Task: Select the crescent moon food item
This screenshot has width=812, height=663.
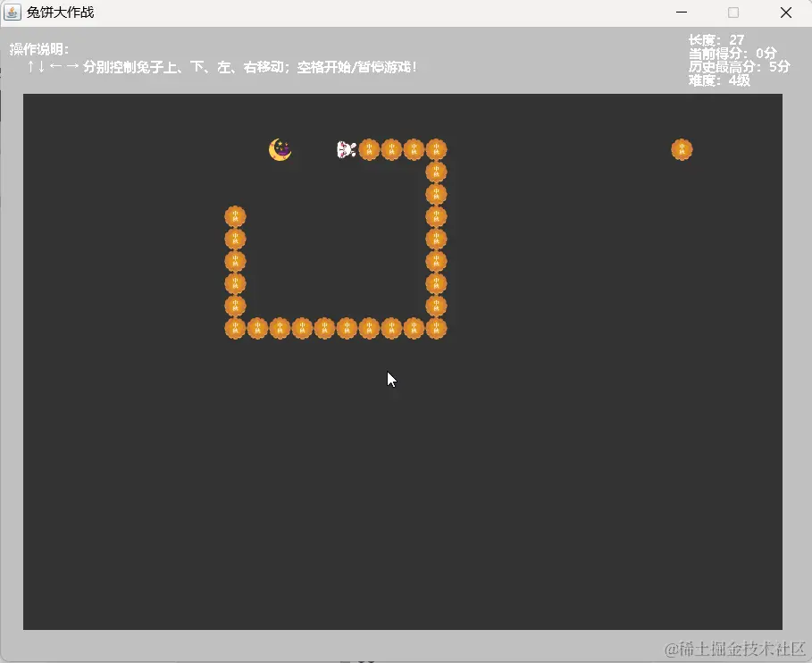Action: point(280,149)
